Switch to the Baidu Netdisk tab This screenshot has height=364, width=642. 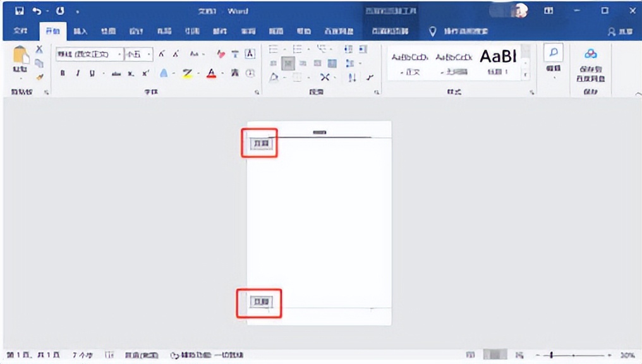coord(339,31)
